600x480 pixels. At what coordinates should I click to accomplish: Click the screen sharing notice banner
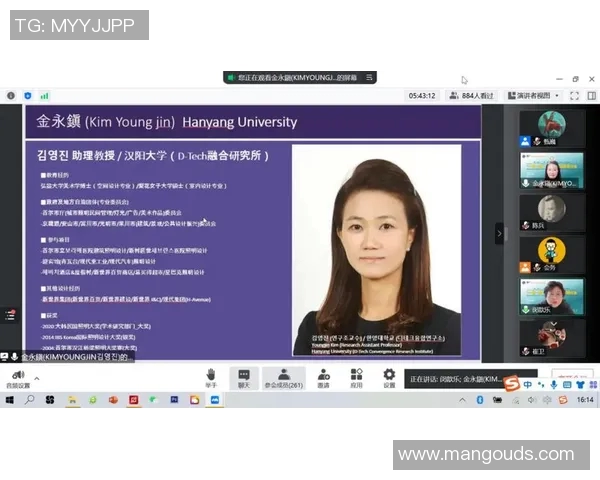(300, 78)
